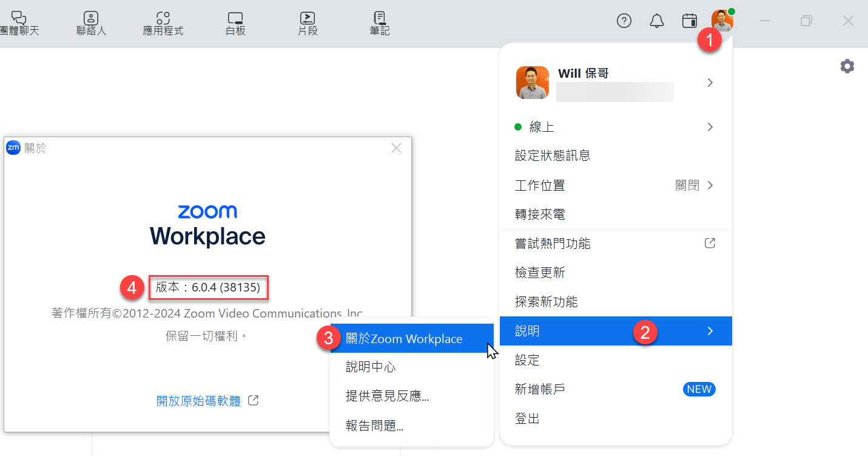Expand the Will 保哥 profile chevron
The image size is (868, 456).
point(710,83)
